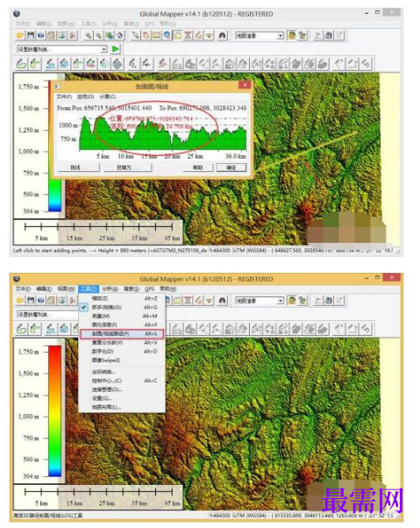Image resolution: width=420 pixels, height=528 pixels.
Task: Click the 挖填方 cut-and-fill button in profile dialog
Action: (x=127, y=168)
